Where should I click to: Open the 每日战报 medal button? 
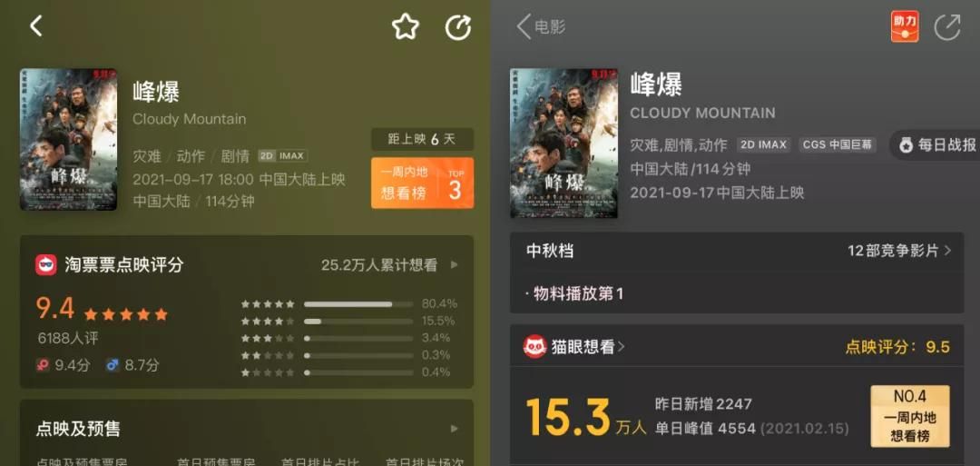pos(936,145)
